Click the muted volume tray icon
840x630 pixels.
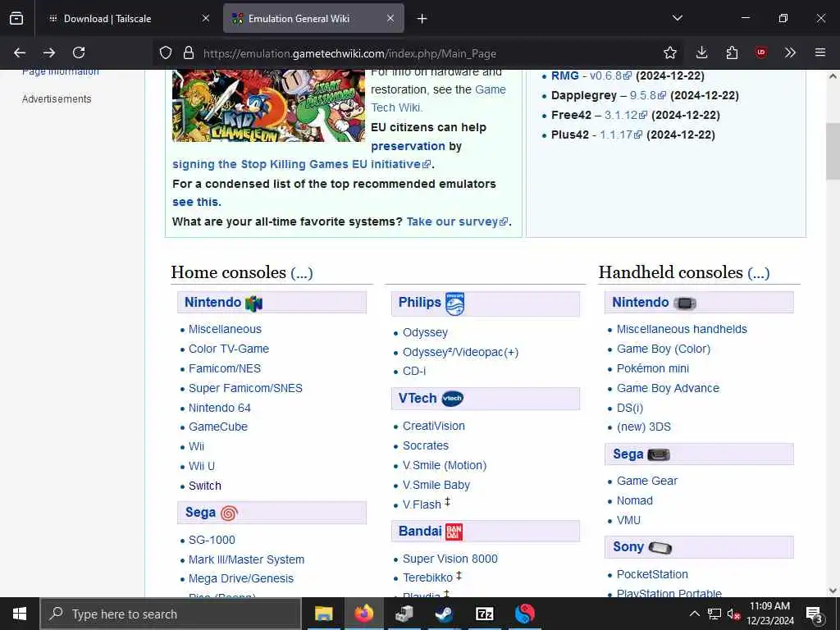[x=733, y=614]
